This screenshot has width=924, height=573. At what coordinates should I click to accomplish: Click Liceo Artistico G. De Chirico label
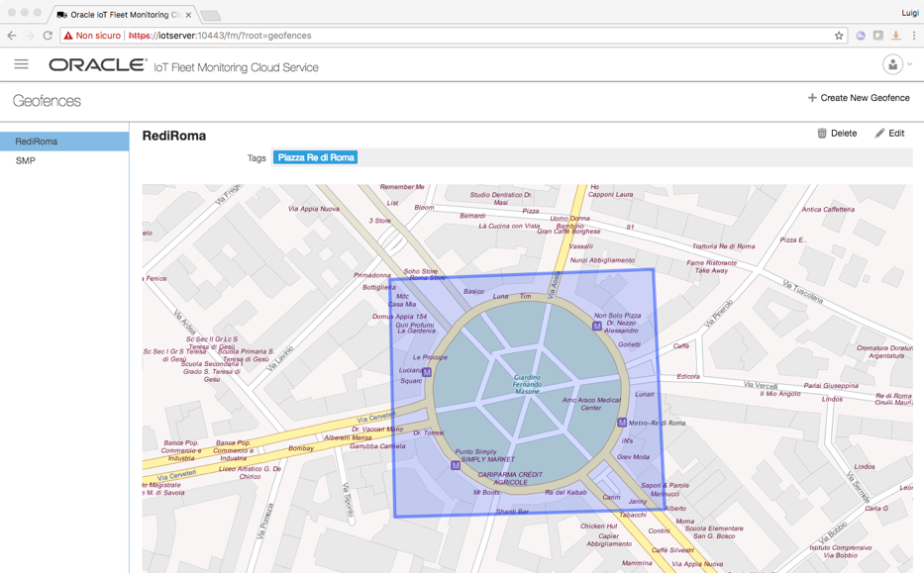[250, 472]
